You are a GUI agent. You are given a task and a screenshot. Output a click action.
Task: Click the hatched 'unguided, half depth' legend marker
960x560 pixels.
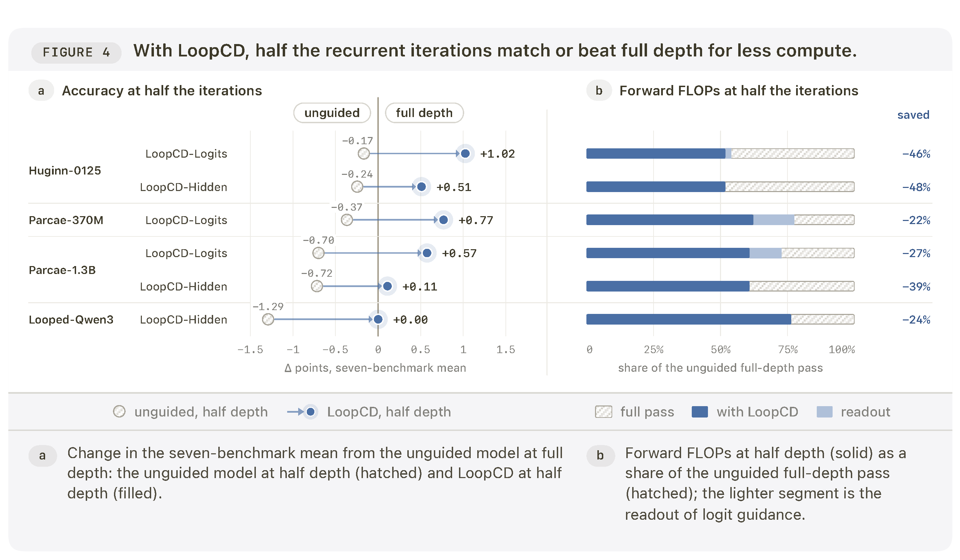point(119,412)
